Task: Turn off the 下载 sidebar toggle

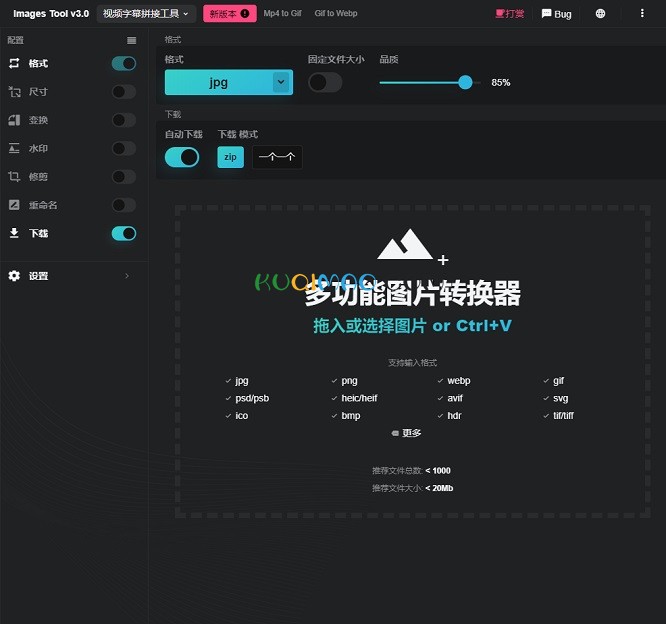Action: [124, 233]
